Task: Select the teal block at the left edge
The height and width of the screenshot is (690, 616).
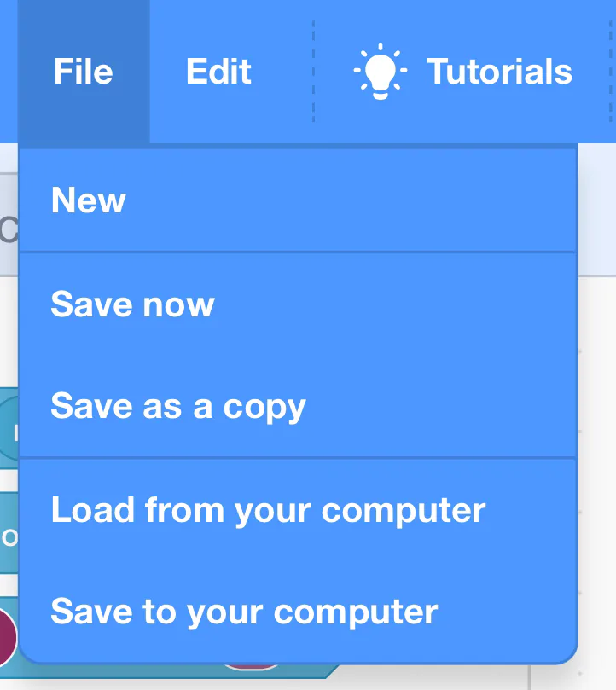Action: click(9, 536)
